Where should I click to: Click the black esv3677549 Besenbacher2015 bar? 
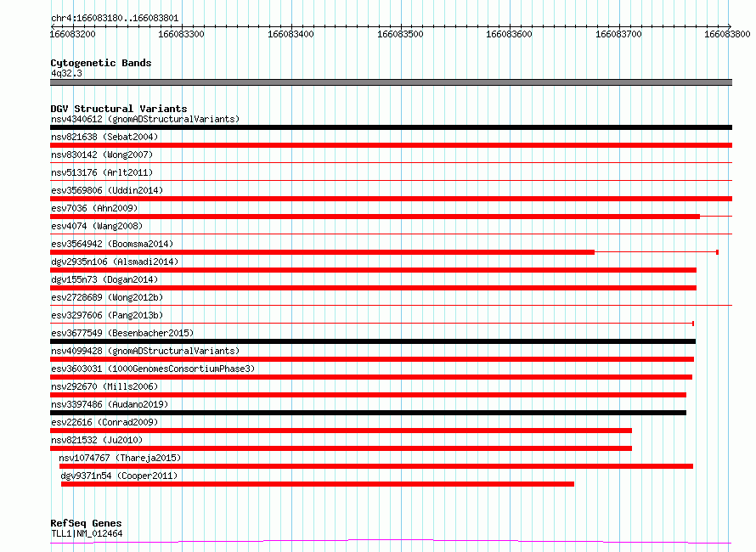tap(373, 341)
